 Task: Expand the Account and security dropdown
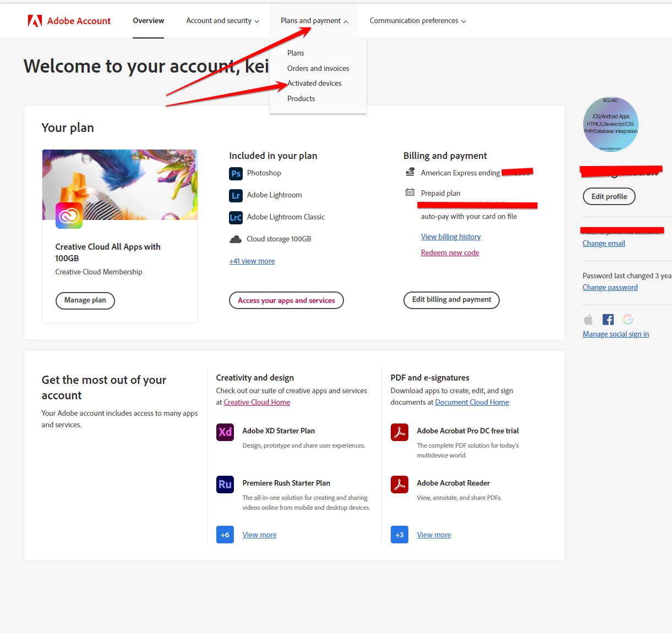[x=222, y=21]
